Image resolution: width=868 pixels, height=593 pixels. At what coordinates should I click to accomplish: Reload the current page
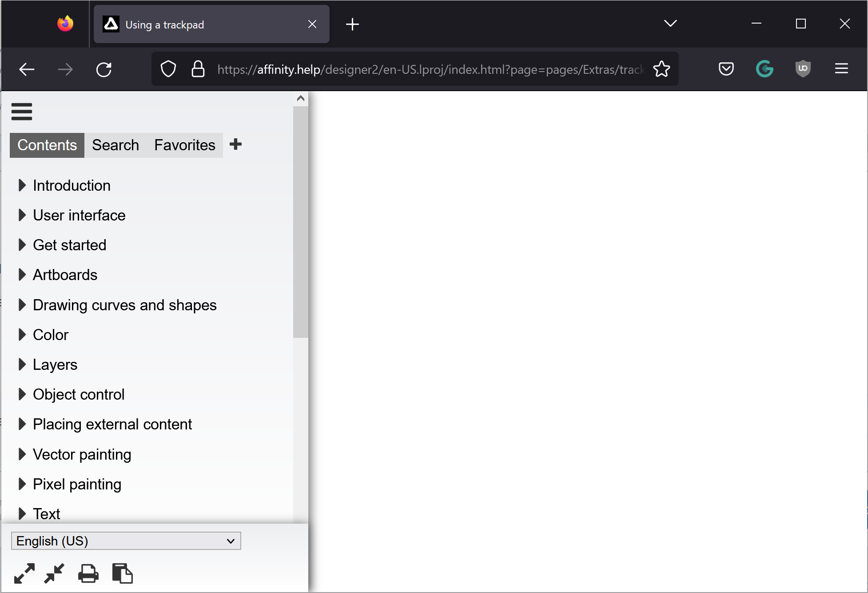(104, 69)
